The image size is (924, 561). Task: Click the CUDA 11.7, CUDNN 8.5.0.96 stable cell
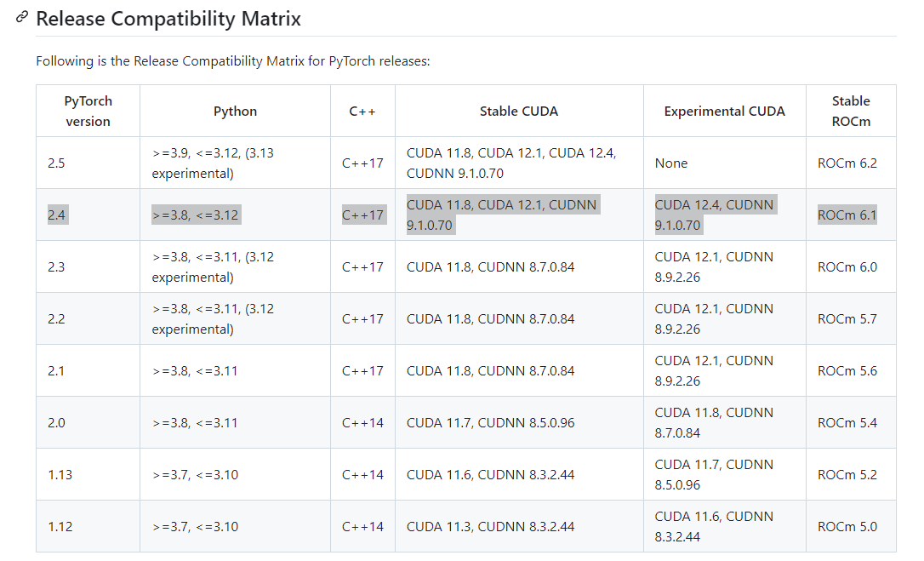click(x=490, y=422)
